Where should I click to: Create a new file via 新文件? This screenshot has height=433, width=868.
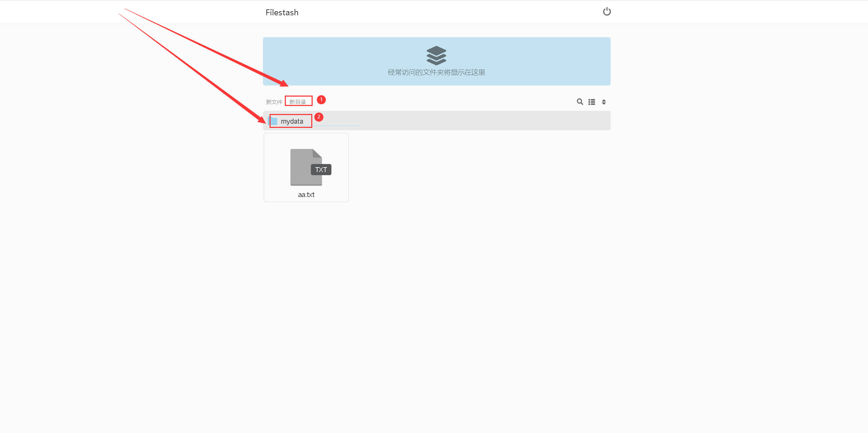274,102
